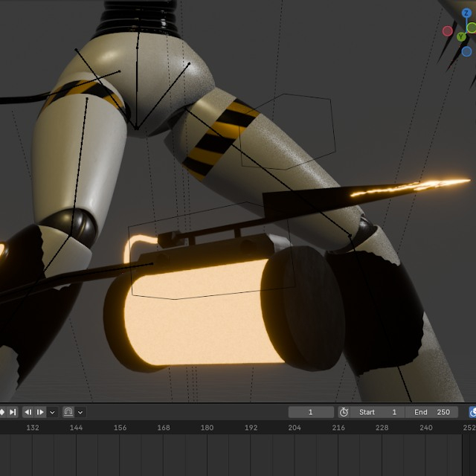Select the Start frame field
This screenshot has height=476, width=476.
[x=378, y=411]
